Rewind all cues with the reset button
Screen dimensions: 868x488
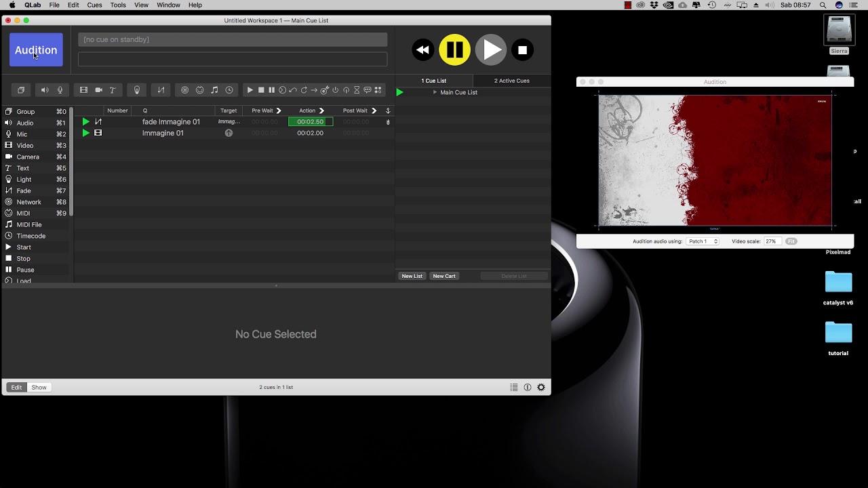point(422,49)
